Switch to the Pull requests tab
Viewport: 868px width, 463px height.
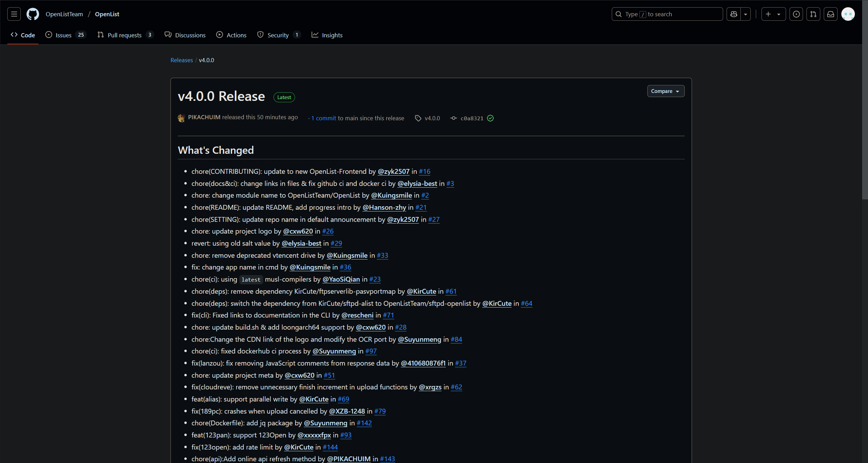click(124, 35)
